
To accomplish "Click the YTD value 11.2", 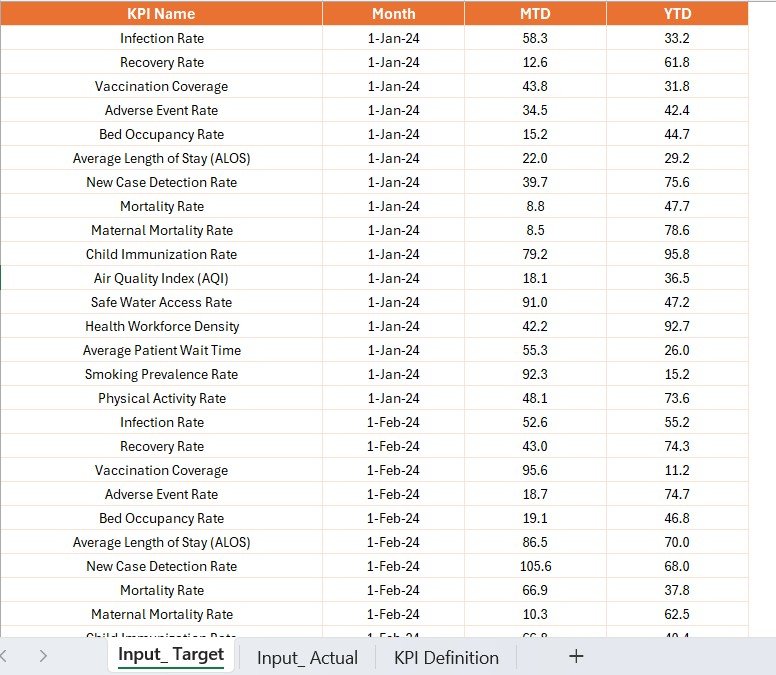I will point(677,470).
